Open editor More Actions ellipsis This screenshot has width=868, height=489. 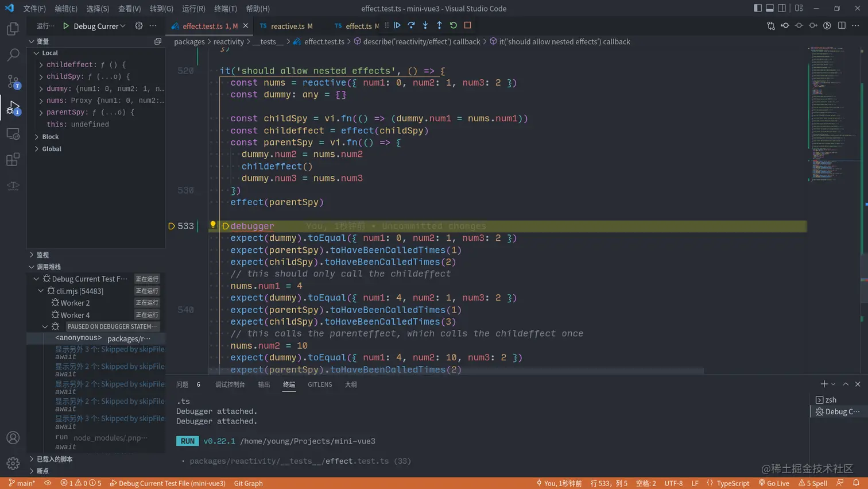(x=855, y=26)
